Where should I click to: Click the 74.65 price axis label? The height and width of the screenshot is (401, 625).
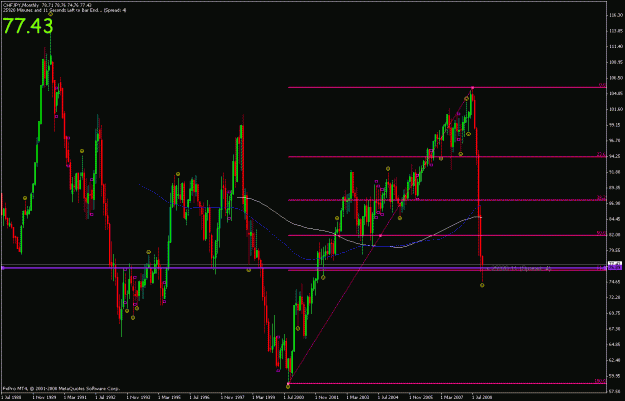[616, 282]
